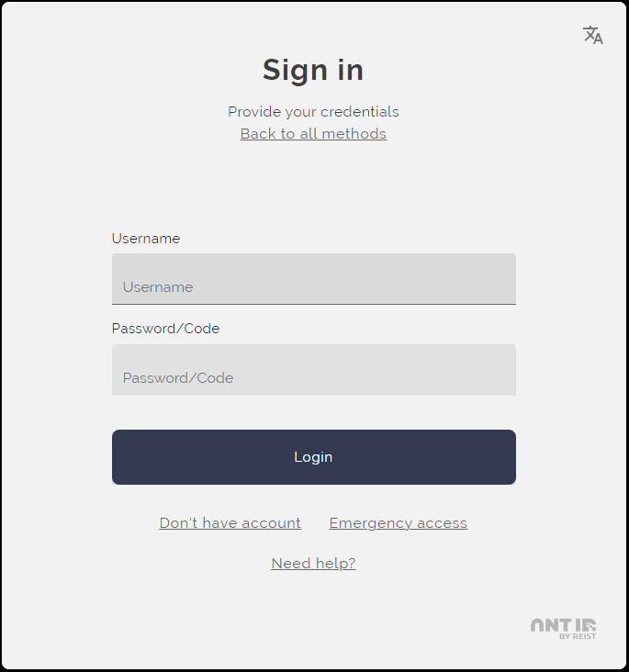This screenshot has height=672, width=629.
Task: Click into the Password/Code input field
Action: 313,370
